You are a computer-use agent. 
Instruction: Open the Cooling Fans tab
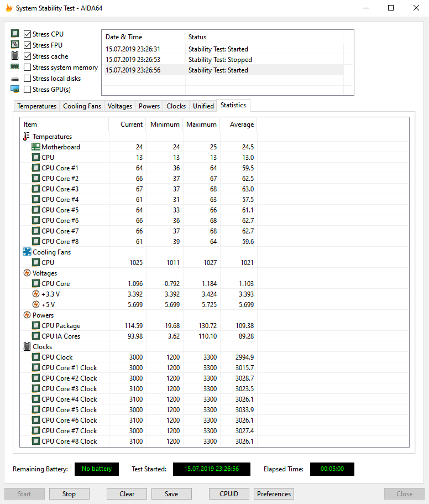pyautogui.click(x=82, y=106)
